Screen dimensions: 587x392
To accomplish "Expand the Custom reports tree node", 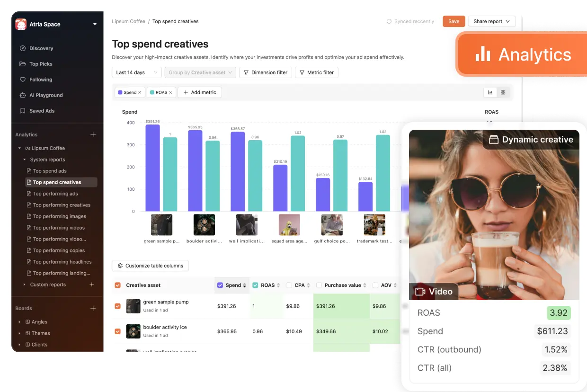I will pos(25,285).
